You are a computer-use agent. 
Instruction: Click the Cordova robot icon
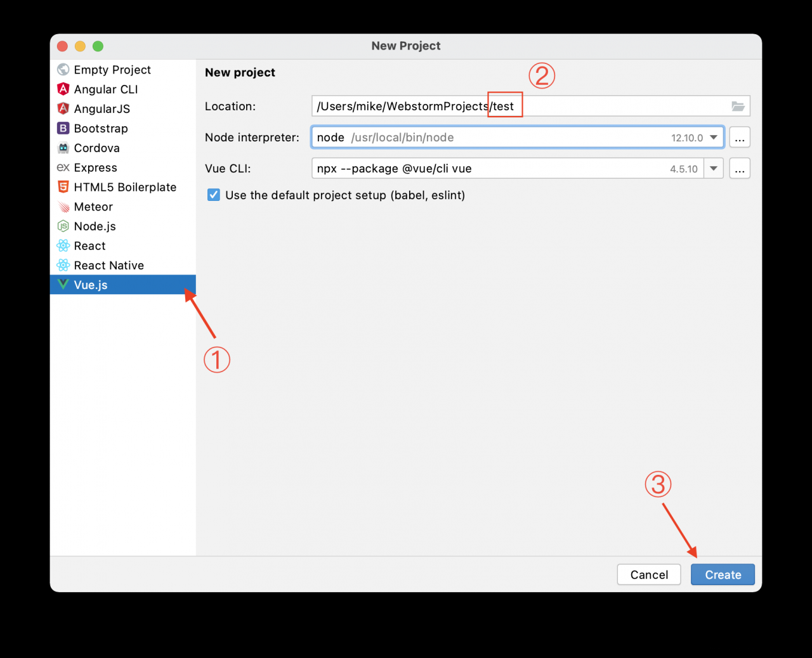[63, 148]
